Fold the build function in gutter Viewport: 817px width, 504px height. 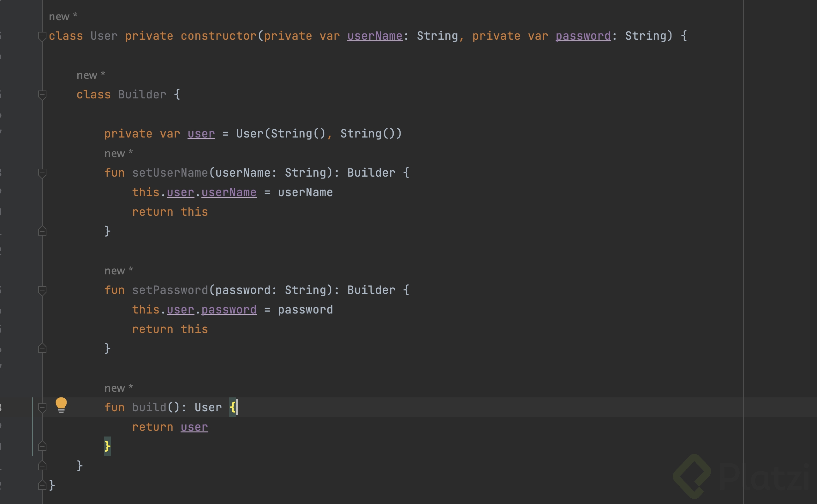[x=42, y=408]
